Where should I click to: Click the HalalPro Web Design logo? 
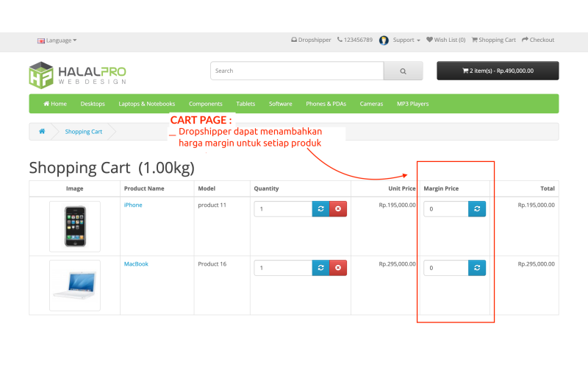78,75
